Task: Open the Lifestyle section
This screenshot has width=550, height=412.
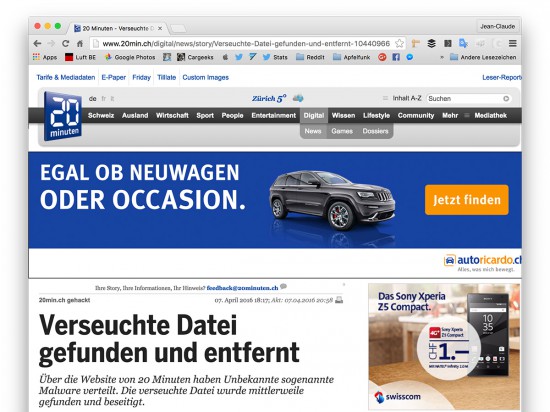Action: coord(376,115)
